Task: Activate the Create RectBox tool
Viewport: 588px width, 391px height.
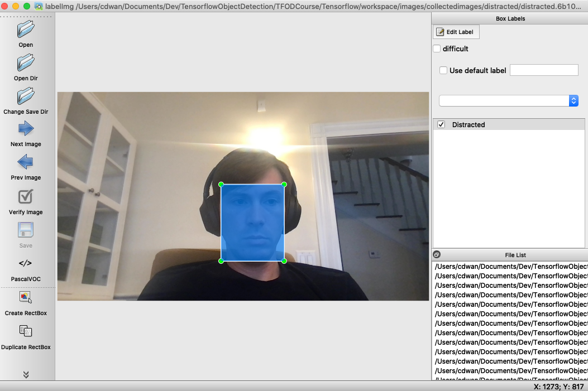Action: click(25, 297)
